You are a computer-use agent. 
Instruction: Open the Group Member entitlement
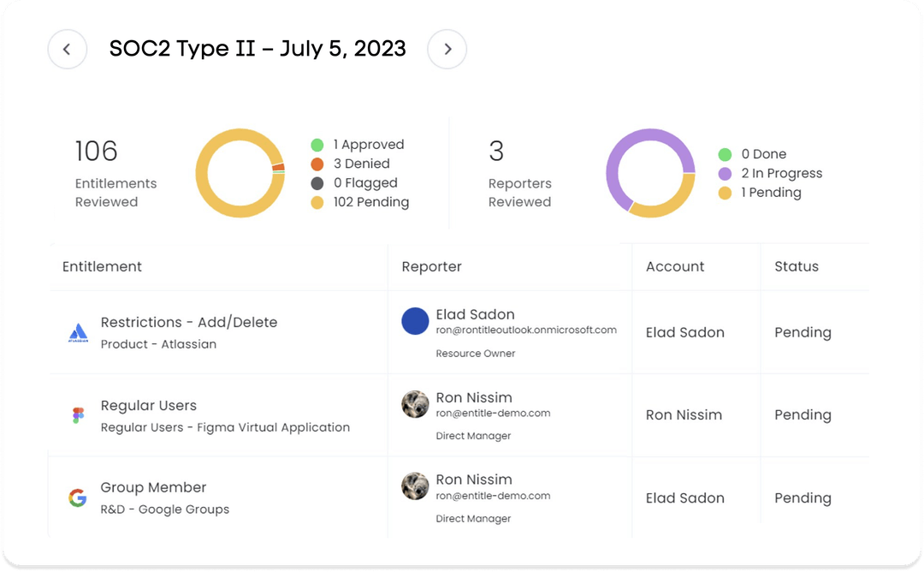pos(153,488)
